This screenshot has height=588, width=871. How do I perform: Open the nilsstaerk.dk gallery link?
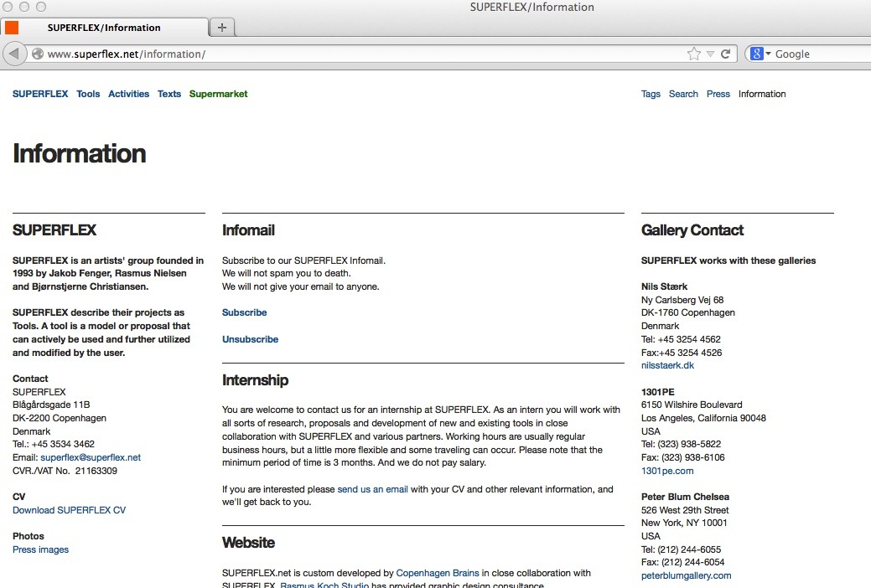667,365
